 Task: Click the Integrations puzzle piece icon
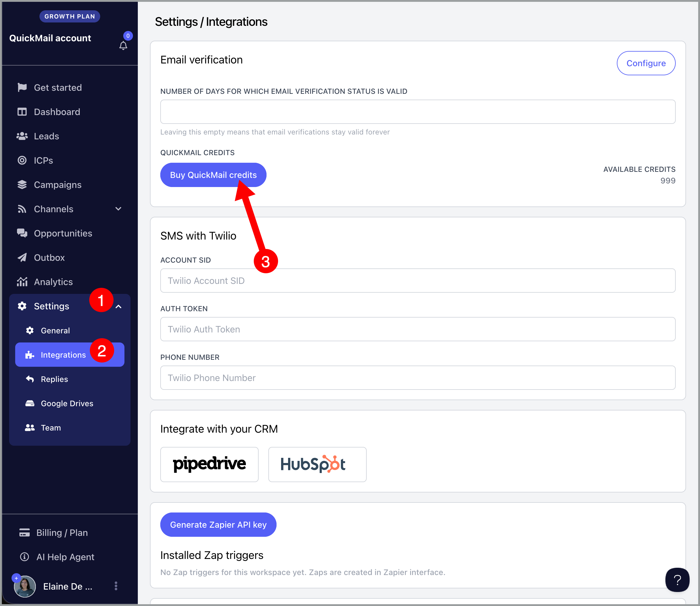[x=30, y=355]
